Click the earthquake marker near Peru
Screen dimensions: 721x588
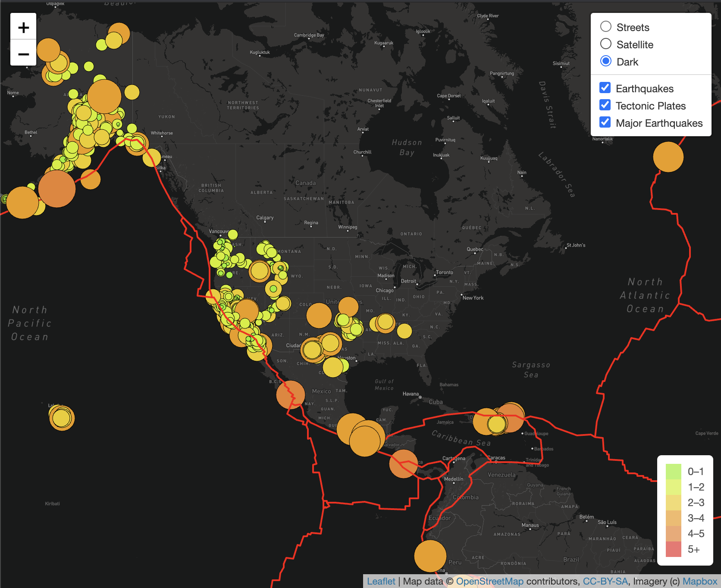click(430, 556)
